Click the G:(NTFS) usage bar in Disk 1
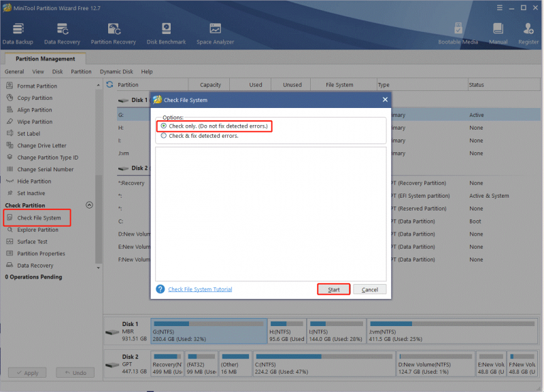Viewport: 544px width, 392px height. pos(209,323)
